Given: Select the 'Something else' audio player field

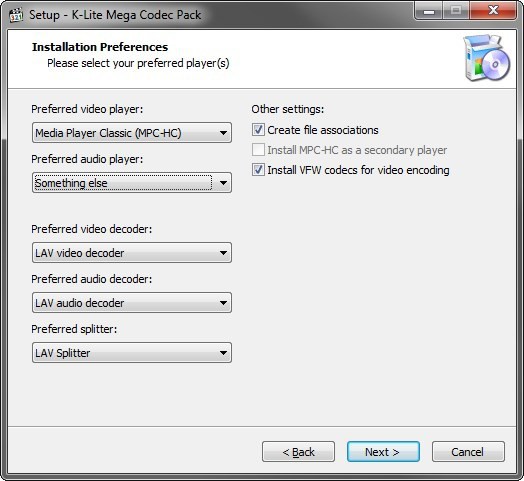Looking at the screenshot, I should coord(132,183).
